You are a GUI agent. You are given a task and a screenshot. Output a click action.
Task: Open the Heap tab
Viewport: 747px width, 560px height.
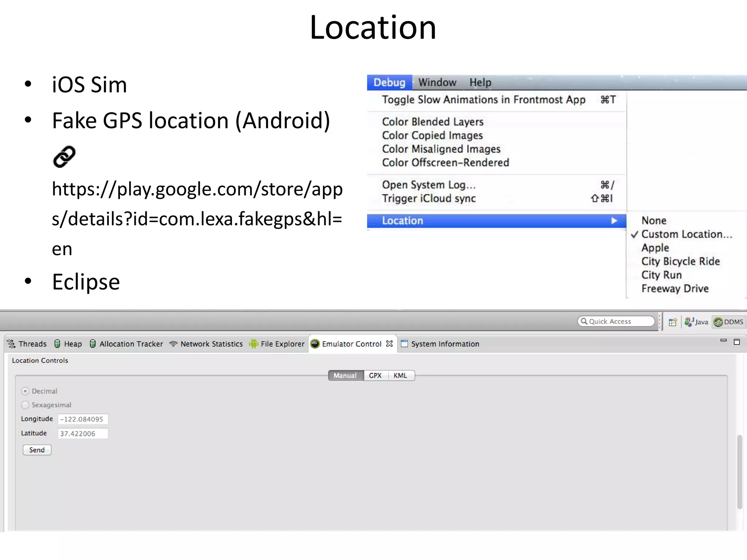click(x=68, y=344)
